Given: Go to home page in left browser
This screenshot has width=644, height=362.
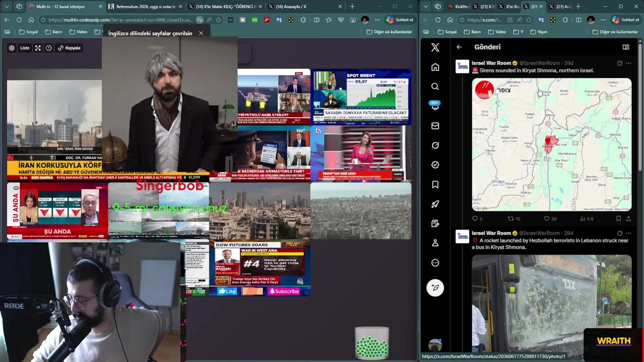Looking at the screenshot, I should tap(31, 20).
